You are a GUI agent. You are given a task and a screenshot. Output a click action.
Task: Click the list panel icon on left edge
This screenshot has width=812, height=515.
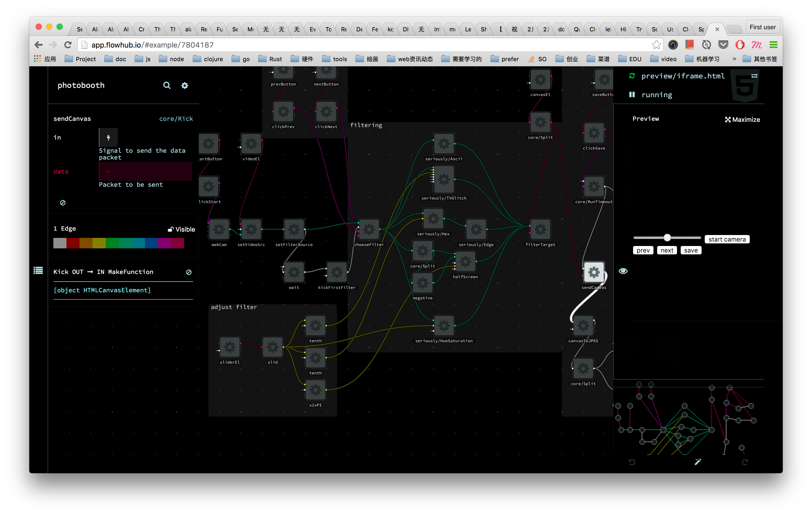(x=38, y=270)
